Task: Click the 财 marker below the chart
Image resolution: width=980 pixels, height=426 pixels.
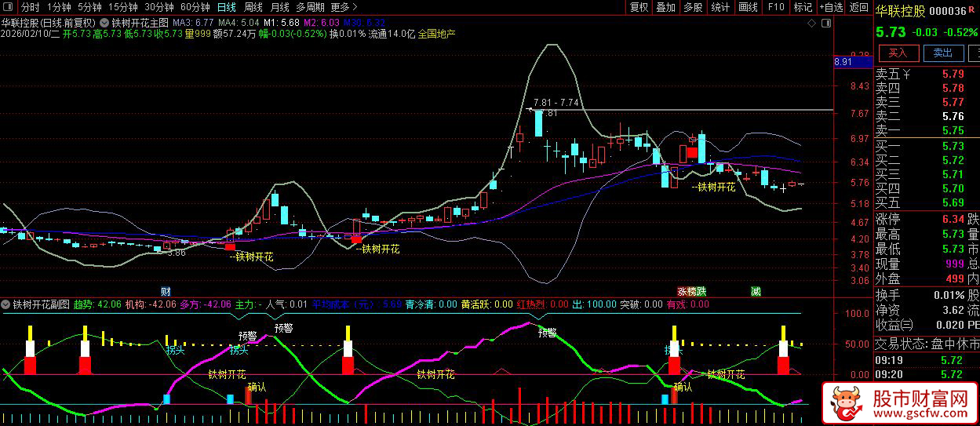Action: [x=166, y=291]
